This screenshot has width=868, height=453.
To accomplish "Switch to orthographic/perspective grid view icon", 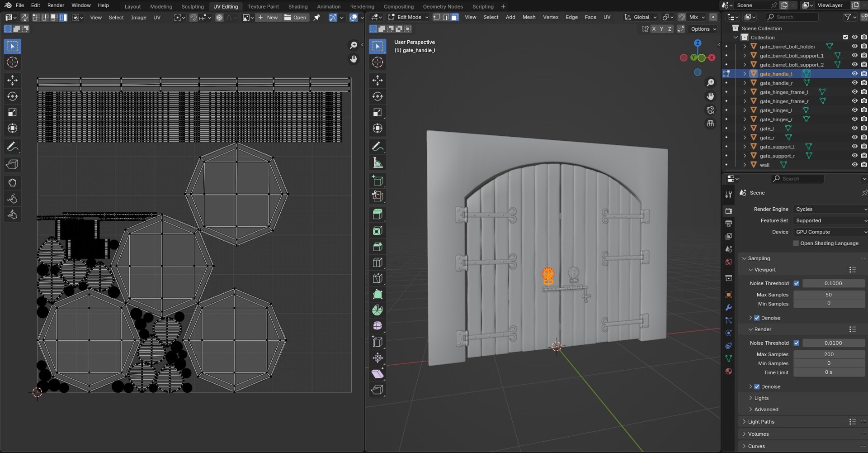I will tap(711, 124).
